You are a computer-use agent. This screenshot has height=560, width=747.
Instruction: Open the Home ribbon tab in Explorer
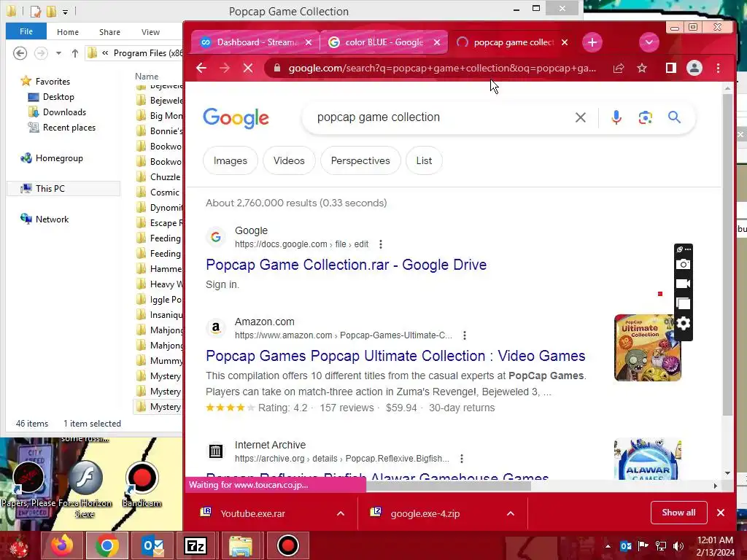(68, 32)
